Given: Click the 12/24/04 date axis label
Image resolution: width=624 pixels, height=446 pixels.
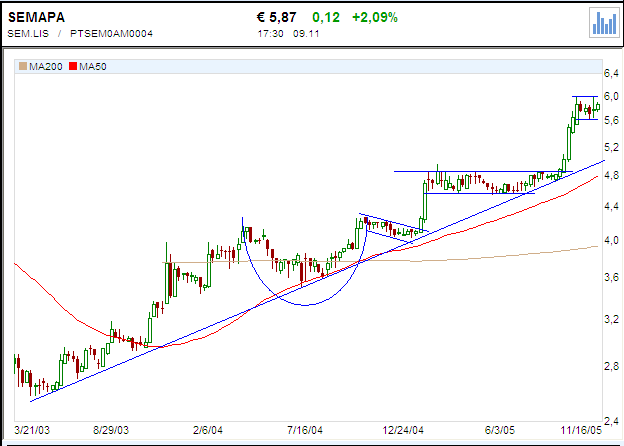Looking at the screenshot, I should pos(403,430).
